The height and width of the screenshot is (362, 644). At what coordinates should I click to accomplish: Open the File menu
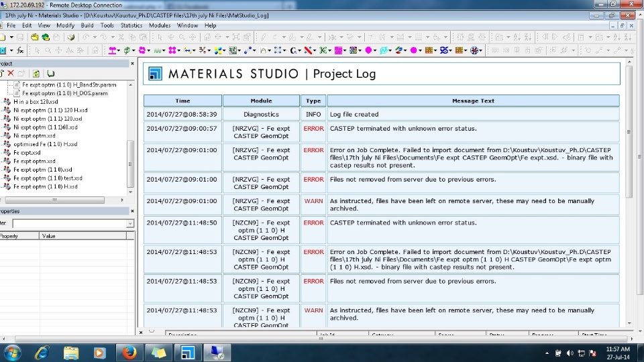tap(11, 25)
